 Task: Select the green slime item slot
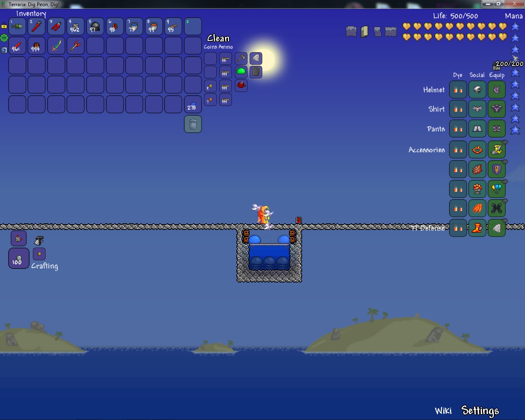tap(241, 72)
